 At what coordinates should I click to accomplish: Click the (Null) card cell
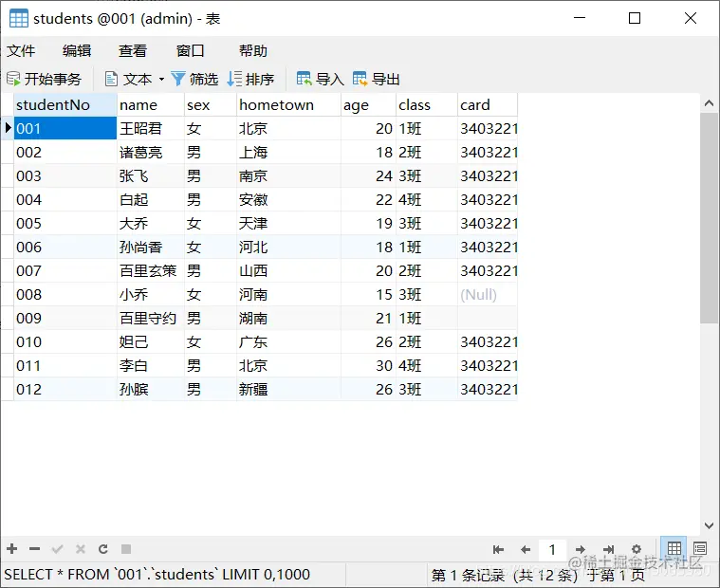pyautogui.click(x=488, y=294)
